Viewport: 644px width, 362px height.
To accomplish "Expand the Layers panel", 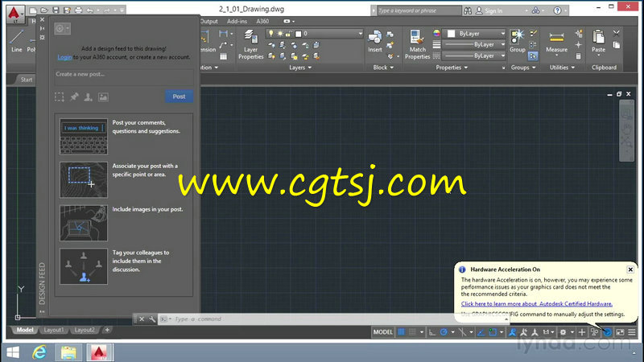I will tap(300, 68).
